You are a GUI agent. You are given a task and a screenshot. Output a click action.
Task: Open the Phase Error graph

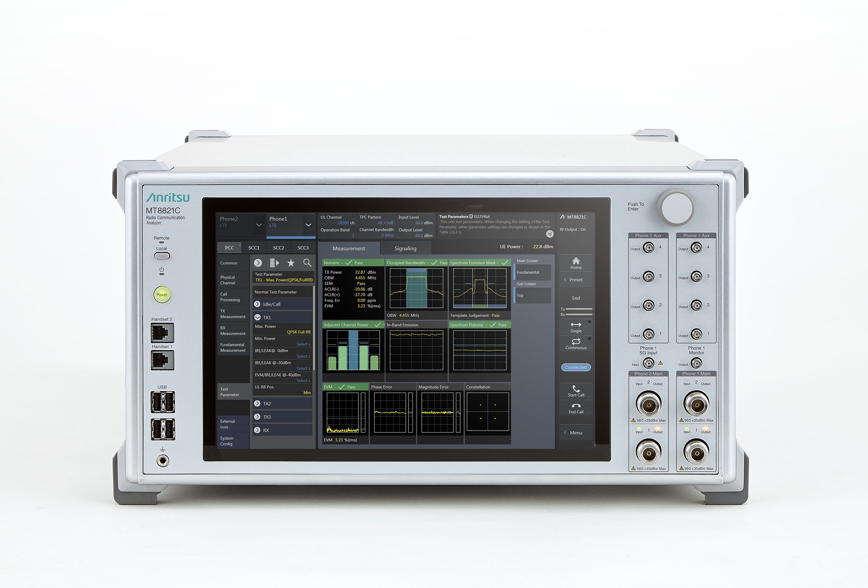(393, 413)
